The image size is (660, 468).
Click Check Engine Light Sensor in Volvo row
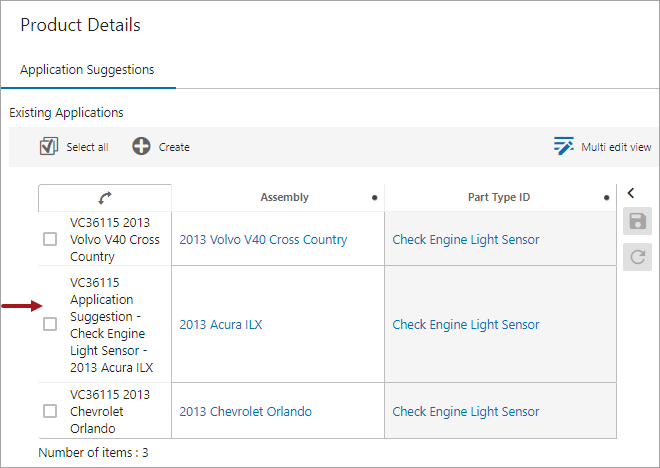[466, 239]
